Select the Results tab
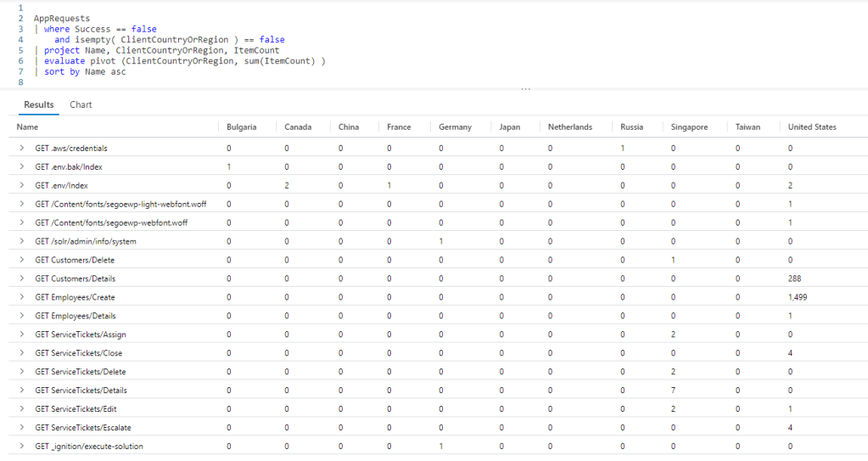The image size is (868, 461). click(x=39, y=104)
